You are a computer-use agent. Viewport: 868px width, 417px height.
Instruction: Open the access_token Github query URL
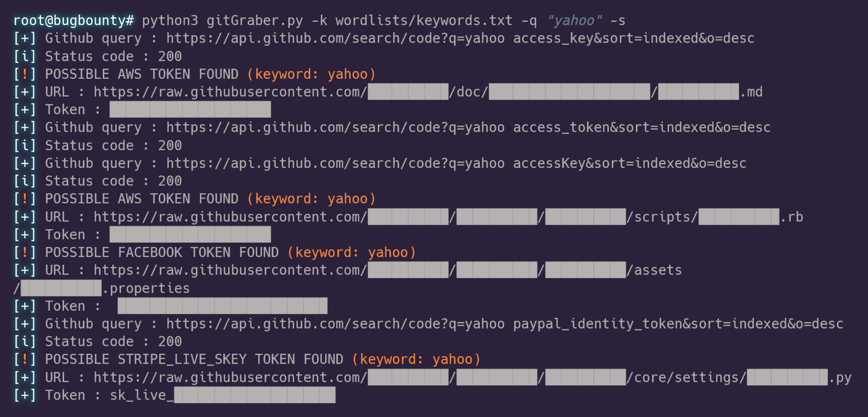pyautogui.click(x=468, y=127)
